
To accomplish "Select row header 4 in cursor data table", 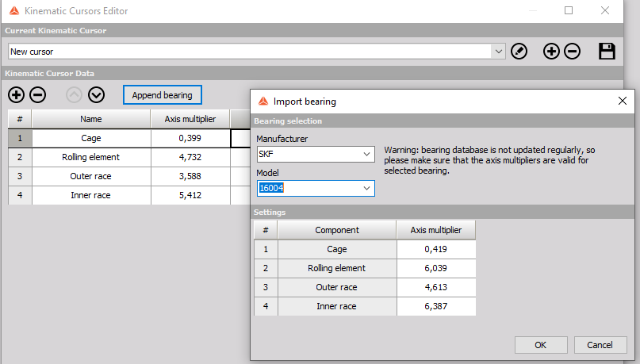I will click(x=20, y=195).
